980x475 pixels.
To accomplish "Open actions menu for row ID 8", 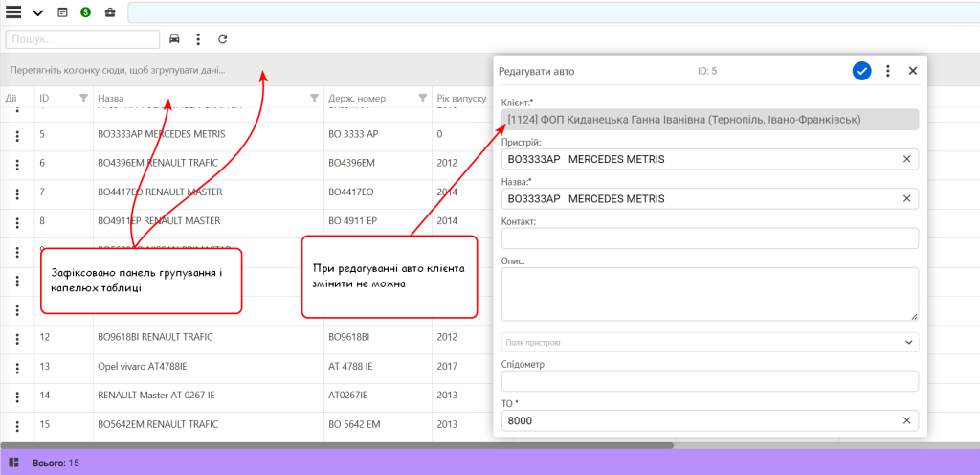I will click(17, 222).
